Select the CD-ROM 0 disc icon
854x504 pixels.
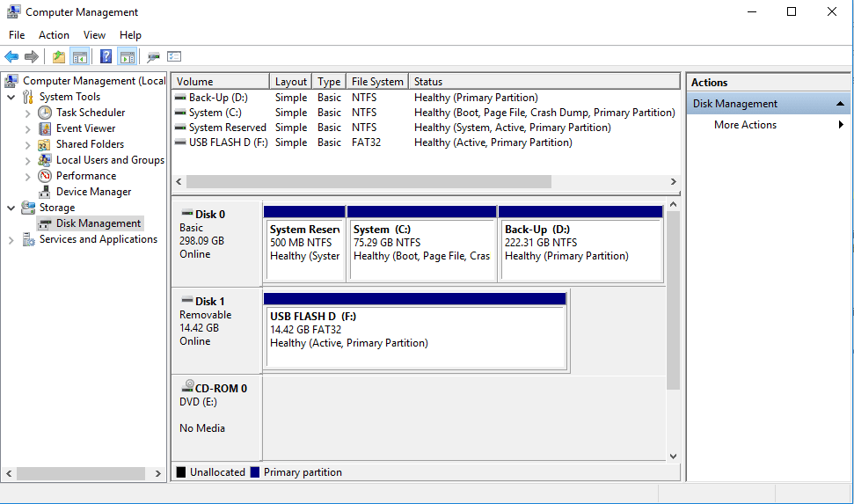187,386
